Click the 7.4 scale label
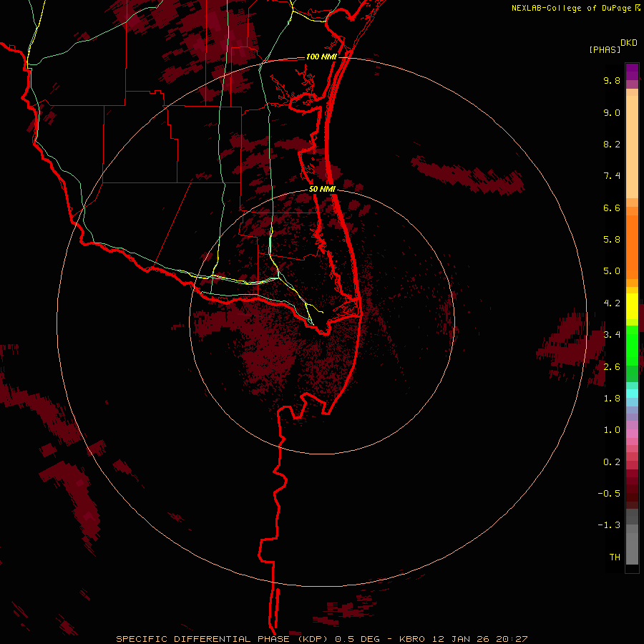Screen dimensions: 644x644 click(612, 176)
